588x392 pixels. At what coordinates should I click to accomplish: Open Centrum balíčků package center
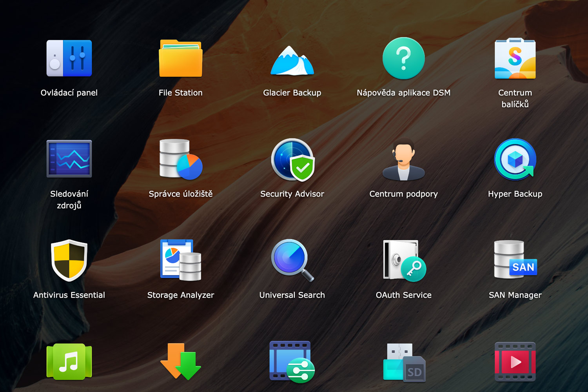(x=515, y=59)
